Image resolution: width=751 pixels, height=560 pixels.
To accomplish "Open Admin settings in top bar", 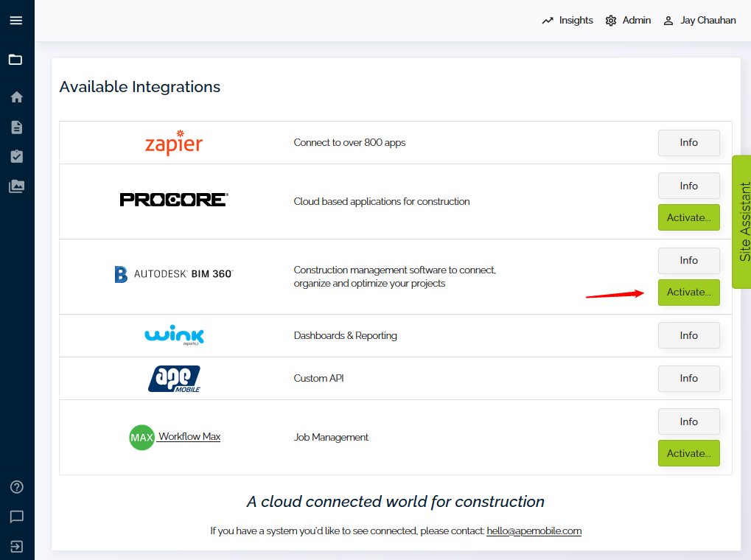I will click(x=628, y=21).
